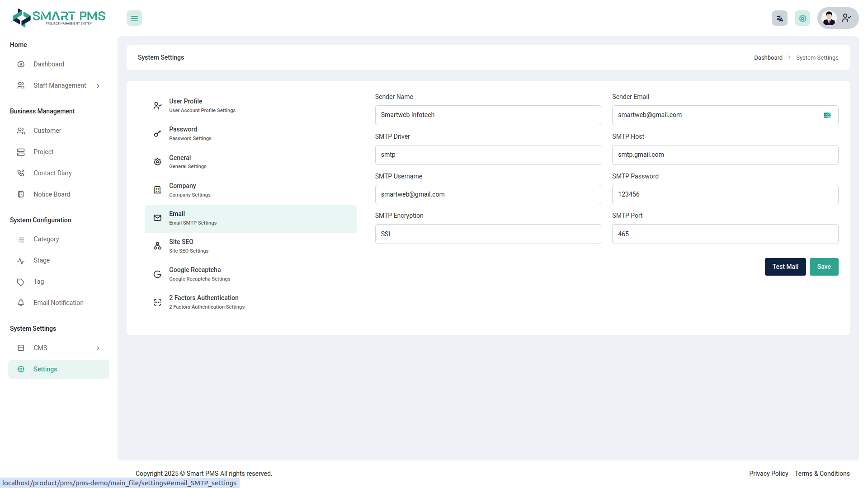Open Dashboard breadcrumb link
This screenshot has width=868, height=488.
[768, 58]
